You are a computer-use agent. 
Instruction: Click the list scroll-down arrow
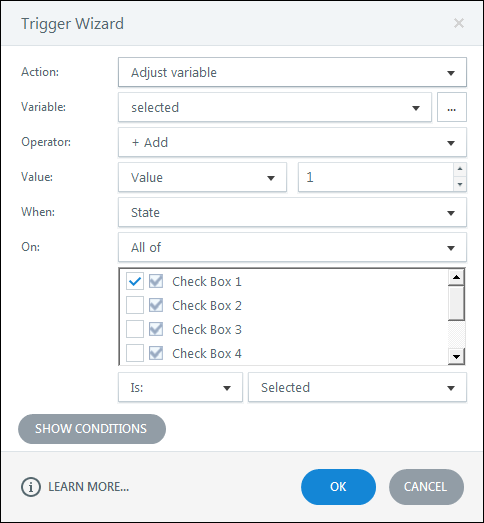[456, 357]
